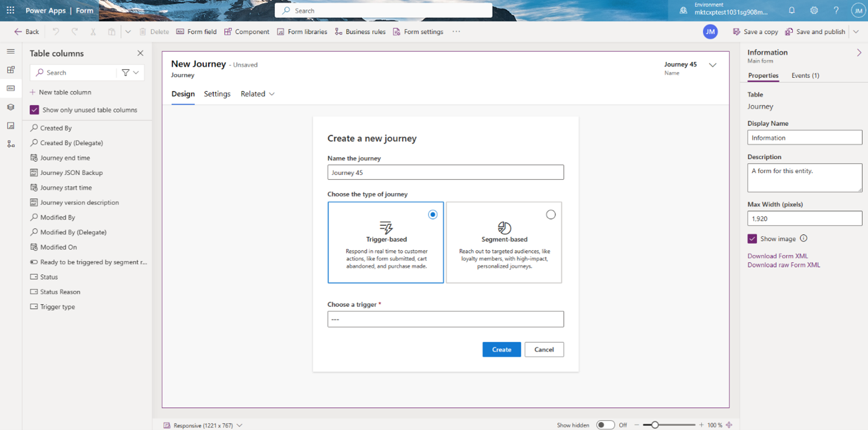Click the Cancel button
The image size is (868, 430).
click(544, 350)
